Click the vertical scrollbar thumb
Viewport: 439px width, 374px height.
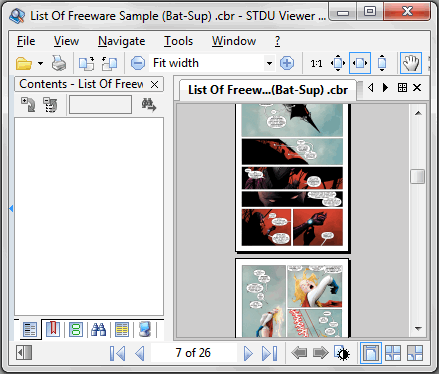[418, 176]
